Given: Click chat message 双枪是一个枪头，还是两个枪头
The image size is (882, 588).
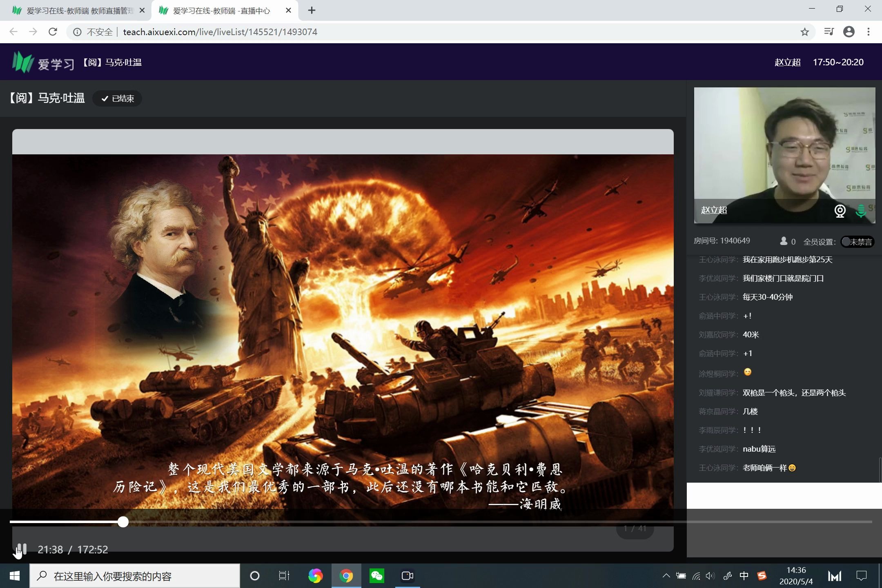Looking at the screenshot, I should click(x=794, y=393).
